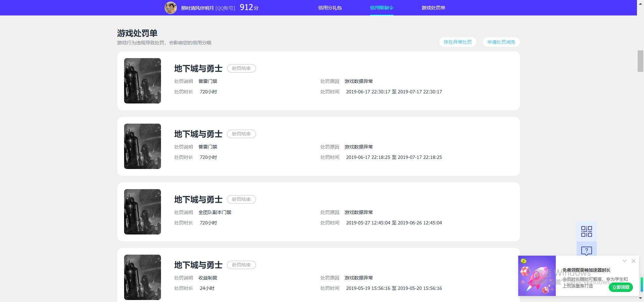The image size is (644, 302).
Task: Click date 2019-05-19 15:56:16 至 2019-05-20 15:56:16
Action: 394,288
